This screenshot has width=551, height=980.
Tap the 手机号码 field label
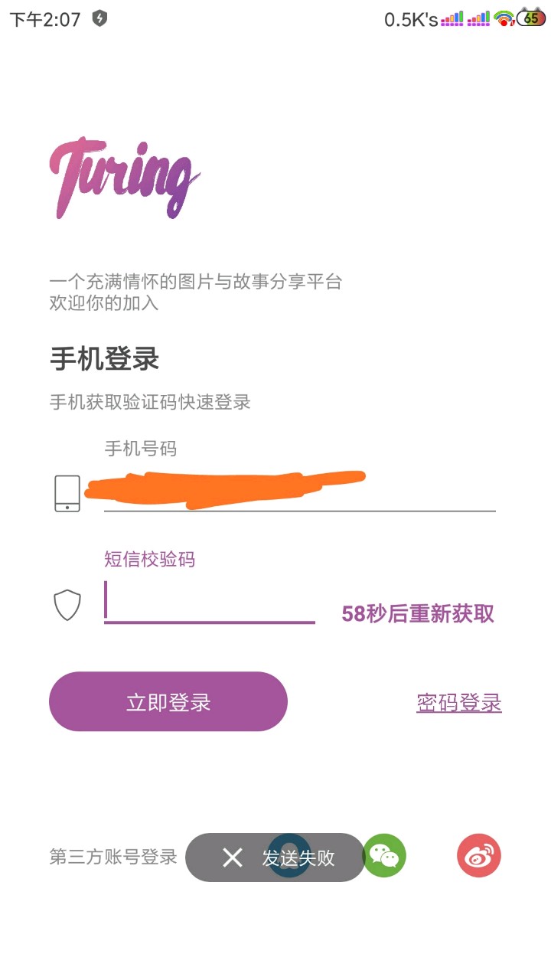click(140, 449)
